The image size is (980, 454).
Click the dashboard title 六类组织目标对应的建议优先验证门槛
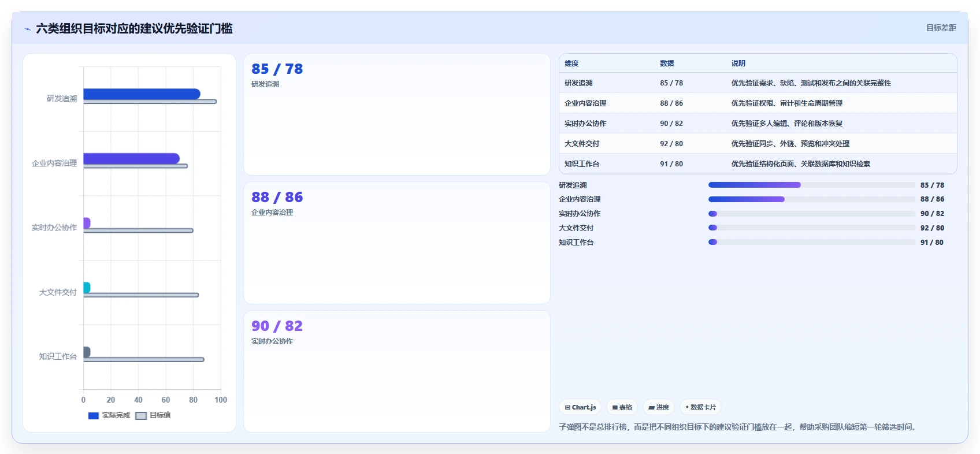(134, 28)
